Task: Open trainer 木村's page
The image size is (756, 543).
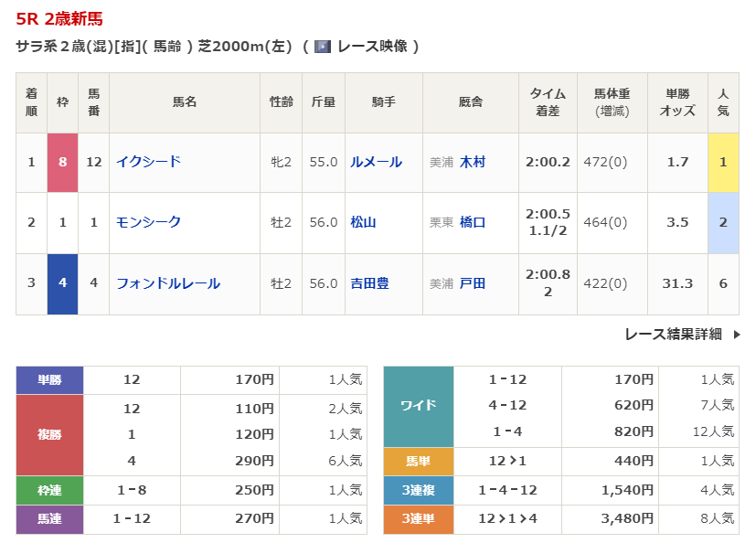Action: (x=473, y=162)
